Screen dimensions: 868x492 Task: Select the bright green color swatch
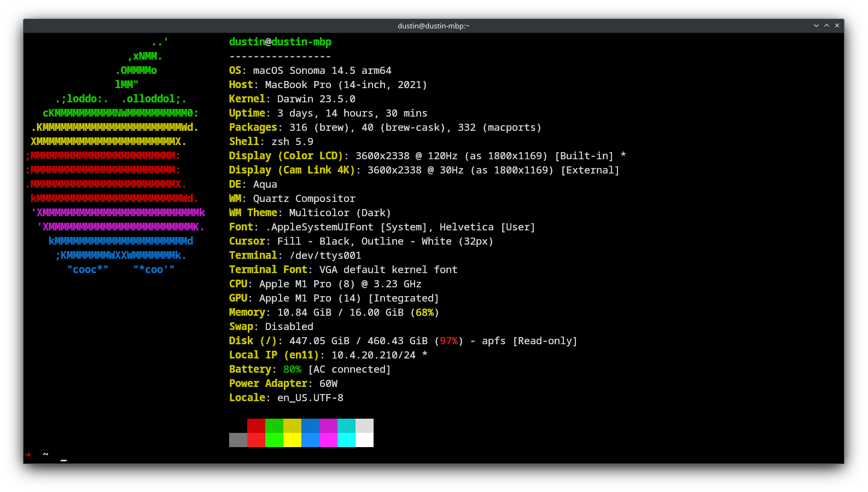coord(274,440)
